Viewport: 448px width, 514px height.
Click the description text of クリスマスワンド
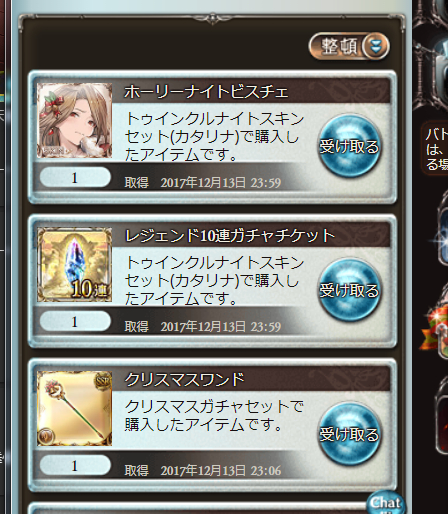coord(214,415)
